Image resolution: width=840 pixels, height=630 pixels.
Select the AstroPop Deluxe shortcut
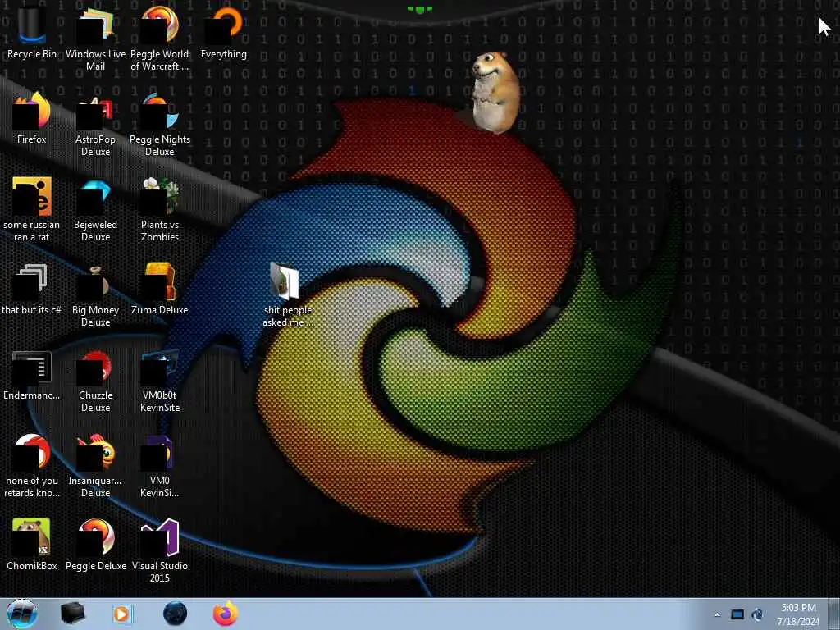(95, 125)
